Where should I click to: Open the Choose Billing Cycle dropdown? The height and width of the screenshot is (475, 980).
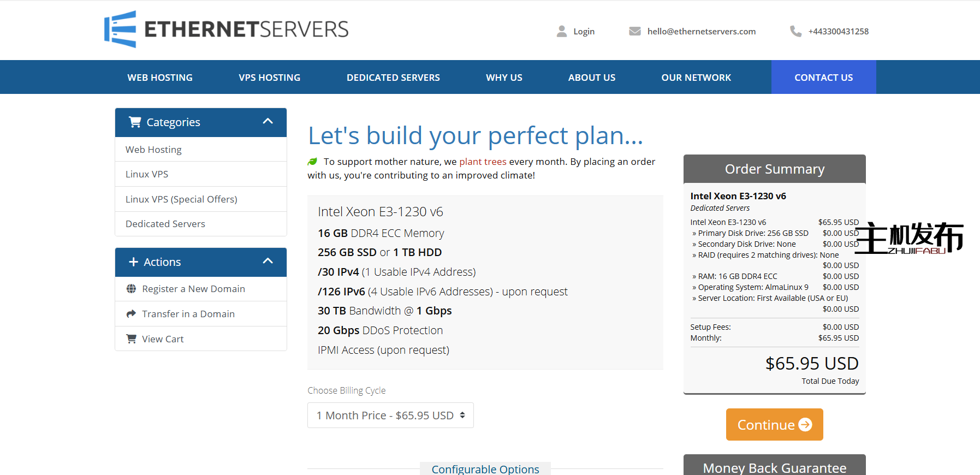(390, 415)
